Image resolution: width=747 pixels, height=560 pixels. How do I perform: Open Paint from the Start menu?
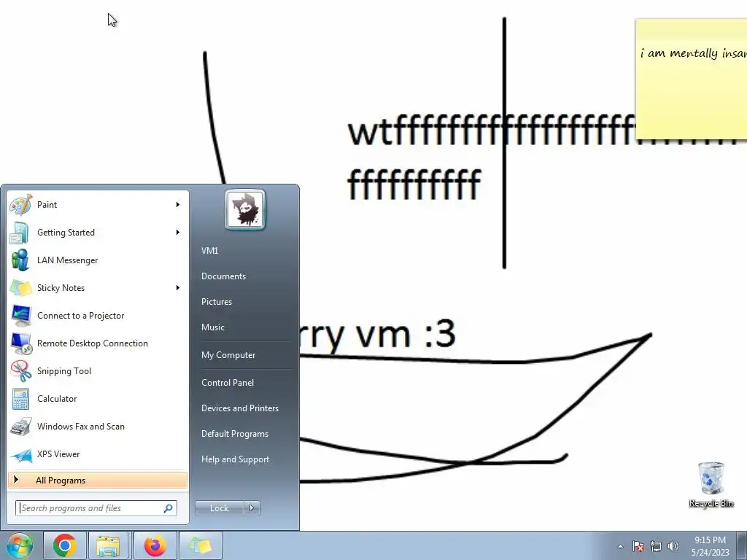98,205
